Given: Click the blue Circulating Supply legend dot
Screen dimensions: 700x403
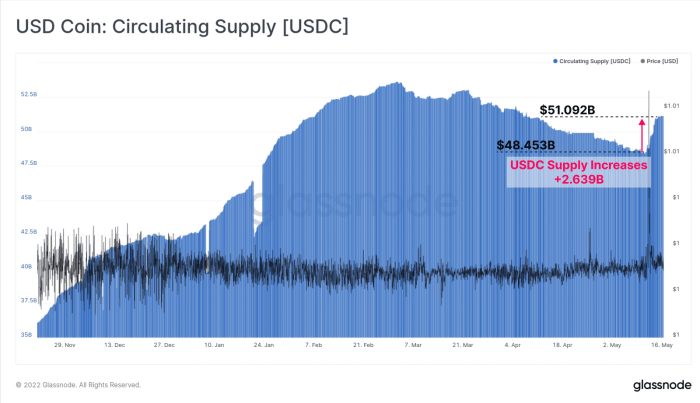Looking at the screenshot, I should click(555, 61).
